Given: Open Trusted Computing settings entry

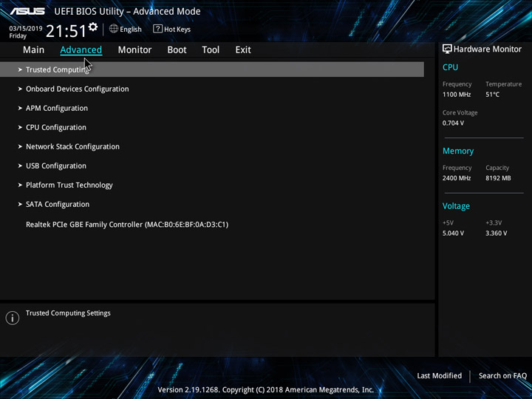Looking at the screenshot, I should 212,69.
